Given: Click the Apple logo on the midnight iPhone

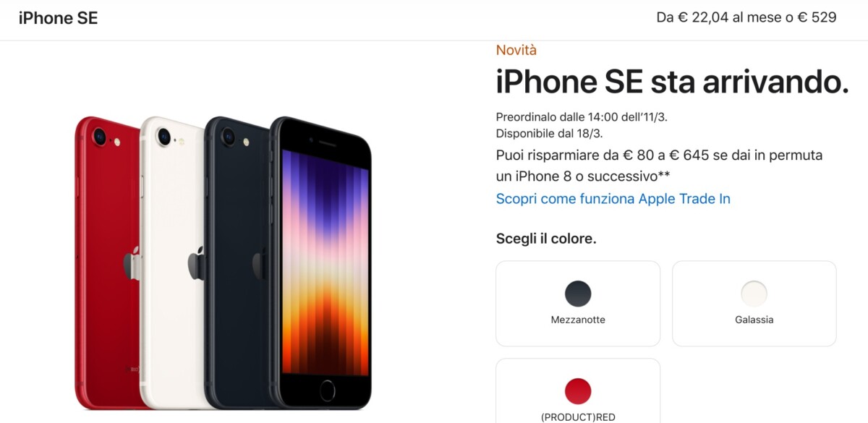Looking at the screenshot, I should click(259, 263).
